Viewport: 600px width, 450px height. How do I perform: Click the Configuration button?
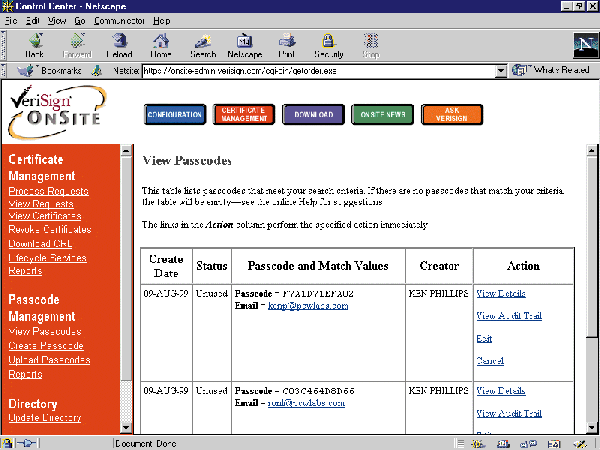coord(175,114)
